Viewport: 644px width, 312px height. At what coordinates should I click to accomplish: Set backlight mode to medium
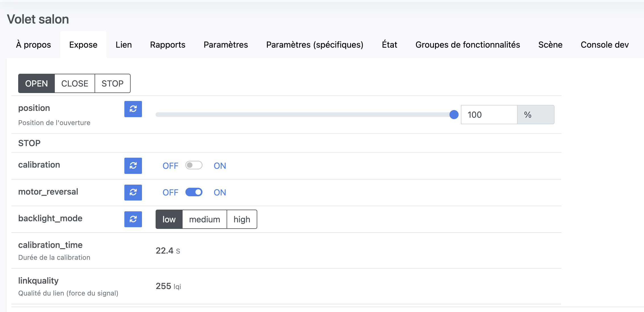pyautogui.click(x=204, y=219)
